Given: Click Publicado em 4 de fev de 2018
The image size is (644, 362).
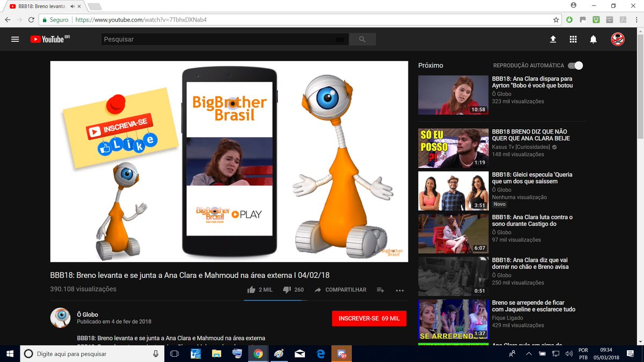Looking at the screenshot, I should [x=114, y=322].
